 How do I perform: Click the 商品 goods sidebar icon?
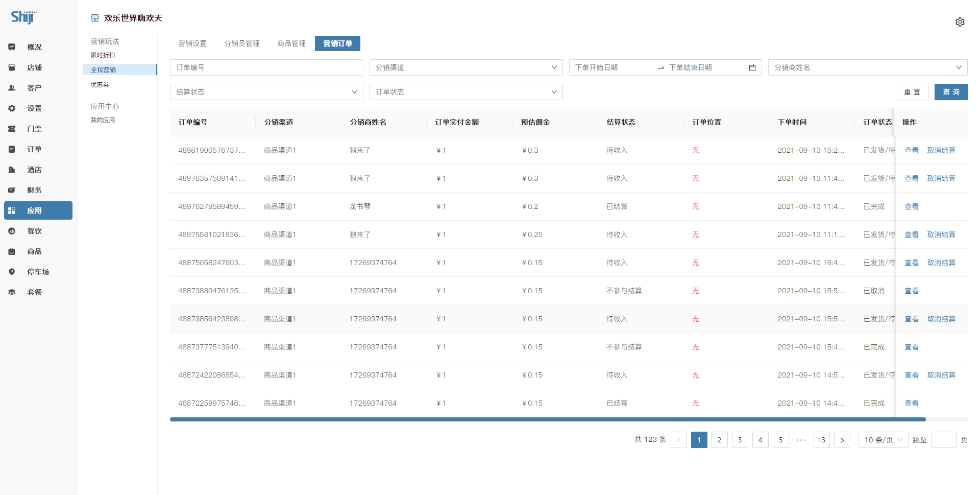click(12, 251)
